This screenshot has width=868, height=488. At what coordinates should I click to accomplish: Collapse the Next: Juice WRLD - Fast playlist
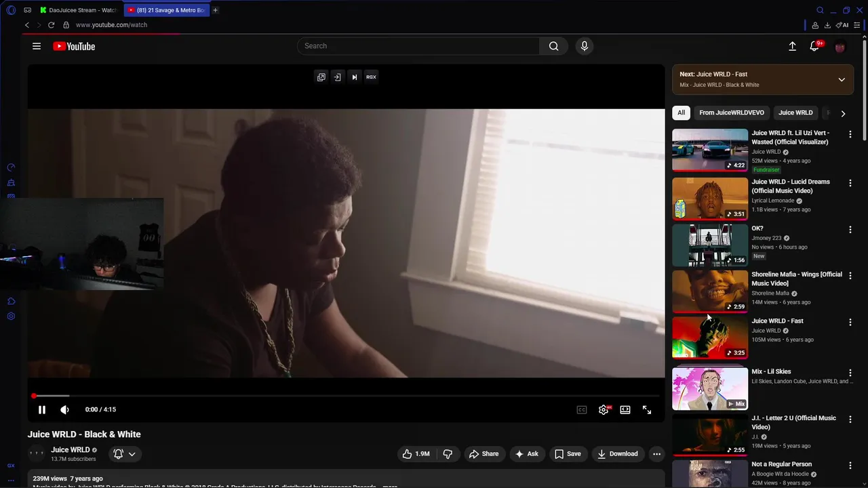pyautogui.click(x=842, y=79)
